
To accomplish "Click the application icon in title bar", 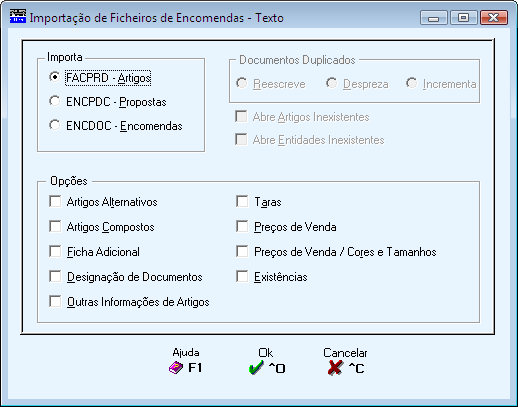I will coord(18,16).
